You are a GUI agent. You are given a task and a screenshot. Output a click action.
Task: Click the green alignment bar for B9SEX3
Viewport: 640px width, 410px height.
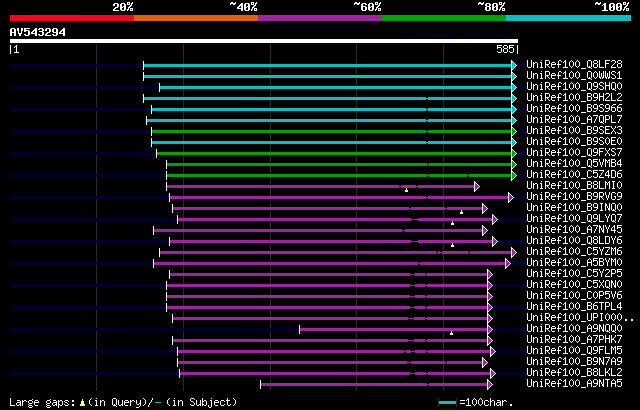point(331,132)
